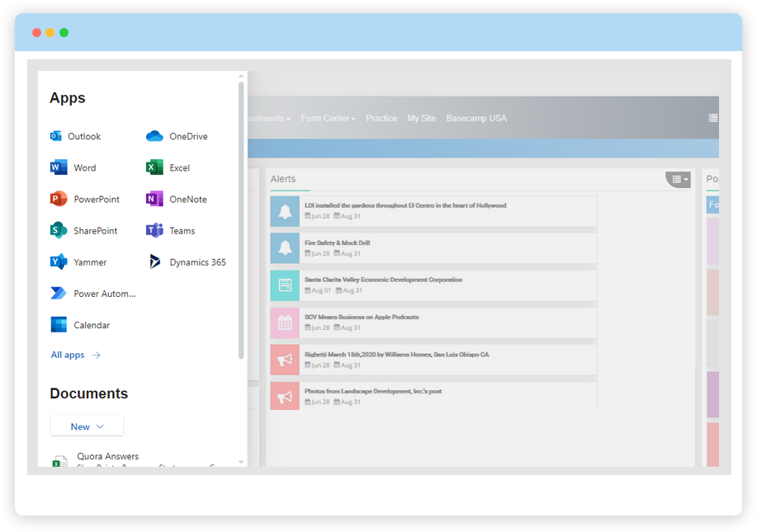Open Photos from Landscape Development post
Image resolution: width=757 pixels, height=532 pixels.
tap(373, 391)
